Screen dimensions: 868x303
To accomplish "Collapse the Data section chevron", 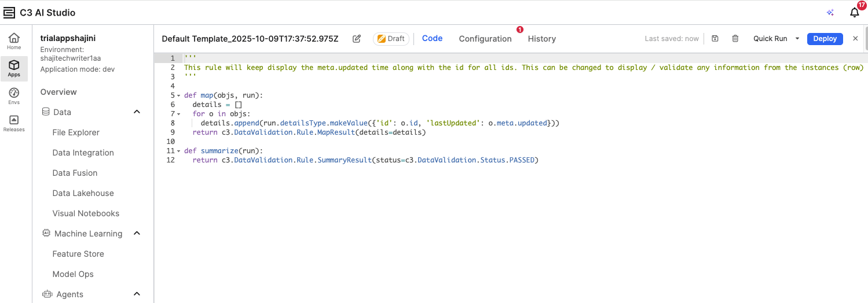I will point(137,112).
